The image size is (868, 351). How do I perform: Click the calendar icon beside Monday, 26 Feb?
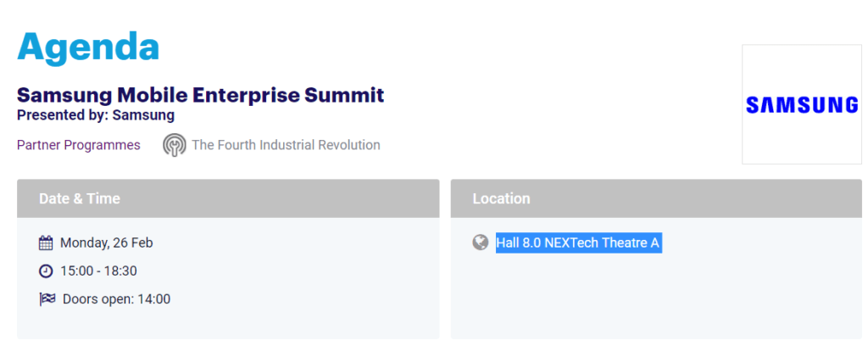point(46,243)
